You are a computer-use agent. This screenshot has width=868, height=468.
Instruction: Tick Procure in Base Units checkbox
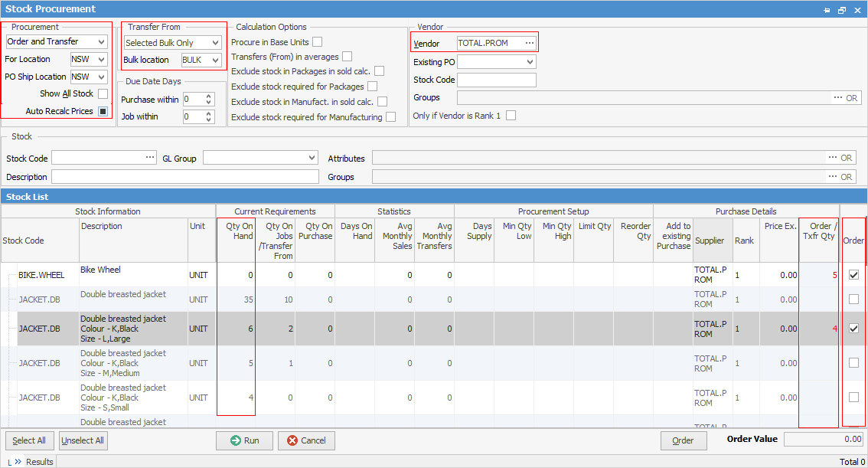317,42
